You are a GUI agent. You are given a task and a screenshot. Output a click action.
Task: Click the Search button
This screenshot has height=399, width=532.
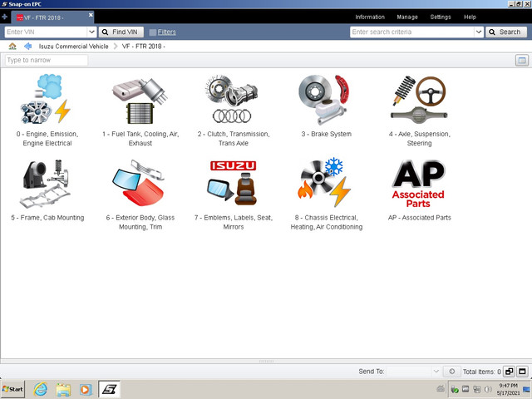[506, 32]
